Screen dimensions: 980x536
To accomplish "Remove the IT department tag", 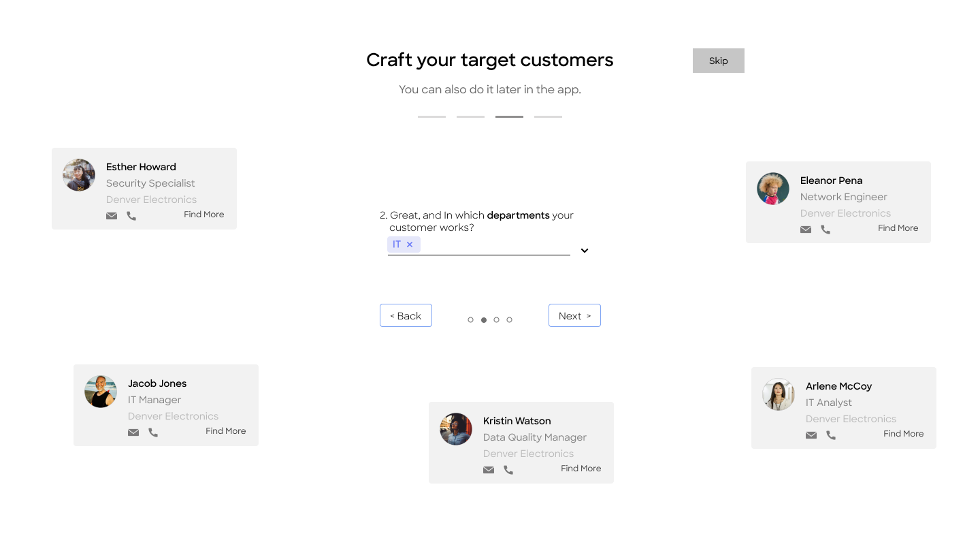I will 410,245.
